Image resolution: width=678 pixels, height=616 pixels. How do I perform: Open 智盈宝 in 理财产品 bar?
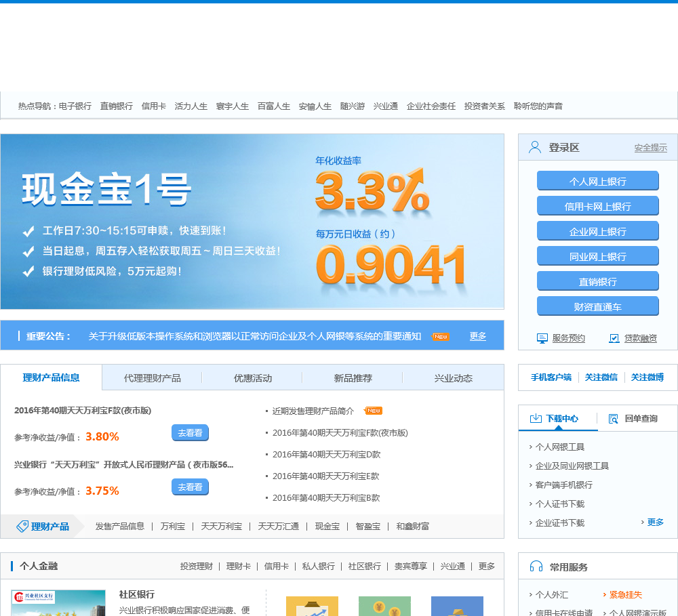point(368,526)
